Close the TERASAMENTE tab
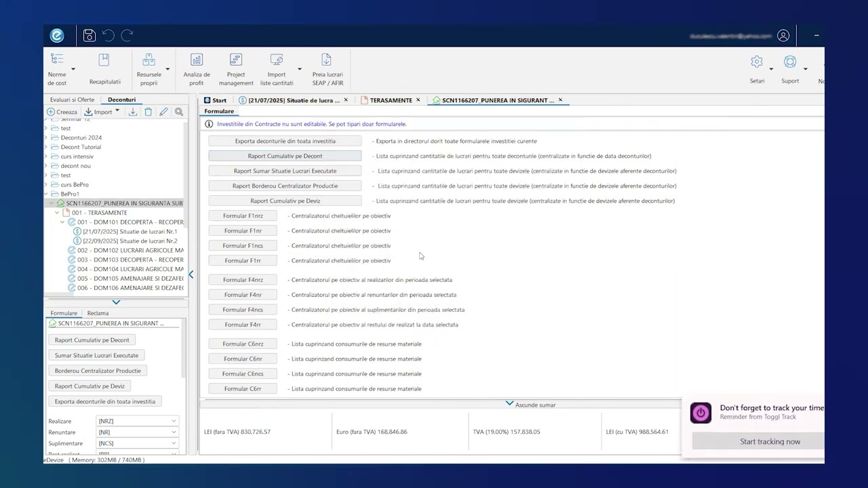The image size is (868, 488). 418,100
